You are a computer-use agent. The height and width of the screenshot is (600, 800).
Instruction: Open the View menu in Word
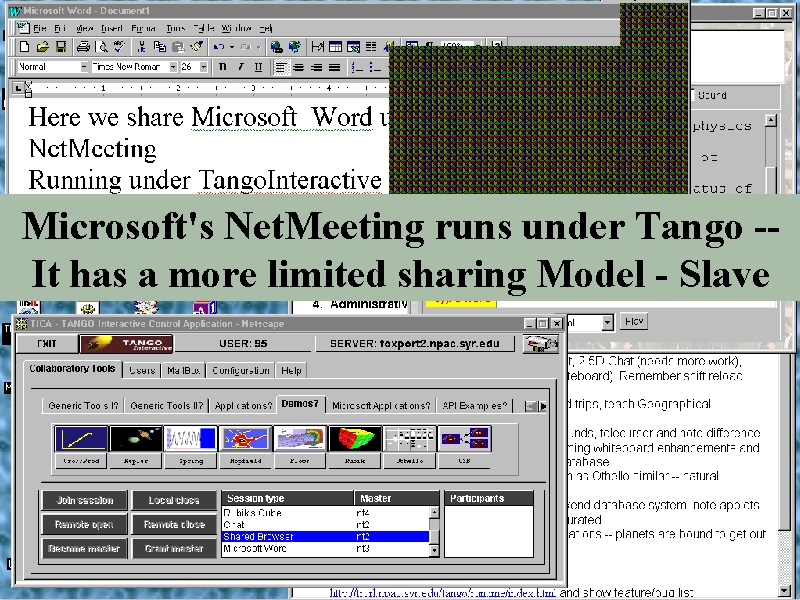[84, 28]
